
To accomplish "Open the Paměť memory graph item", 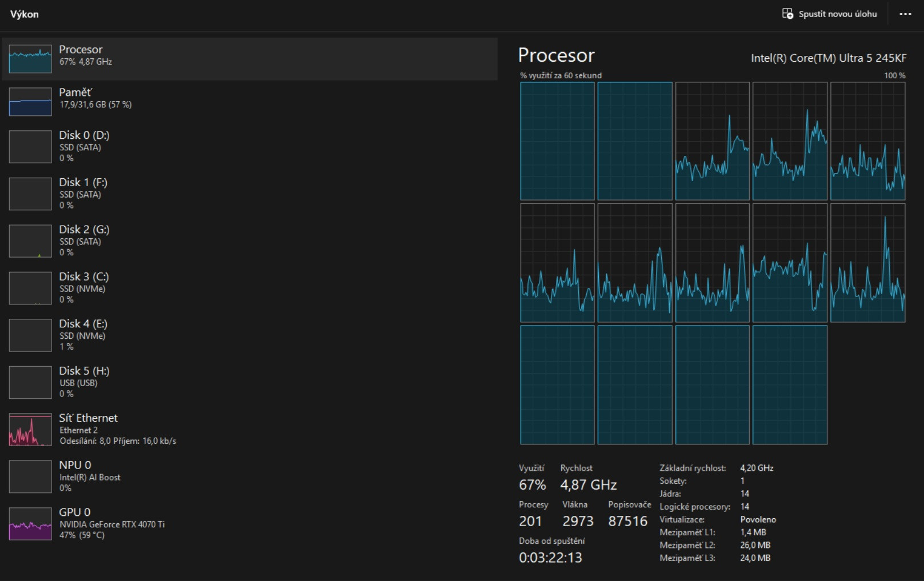I will tap(250, 101).
